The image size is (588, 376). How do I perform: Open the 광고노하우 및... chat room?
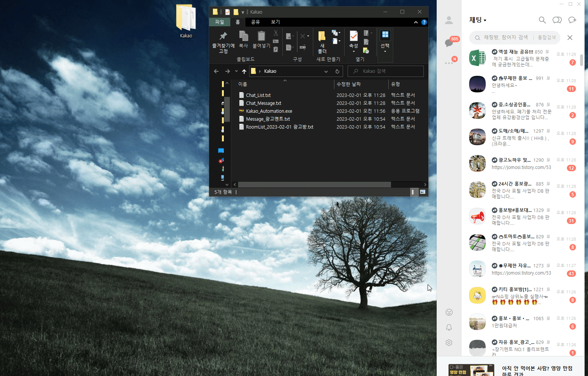tap(523, 164)
